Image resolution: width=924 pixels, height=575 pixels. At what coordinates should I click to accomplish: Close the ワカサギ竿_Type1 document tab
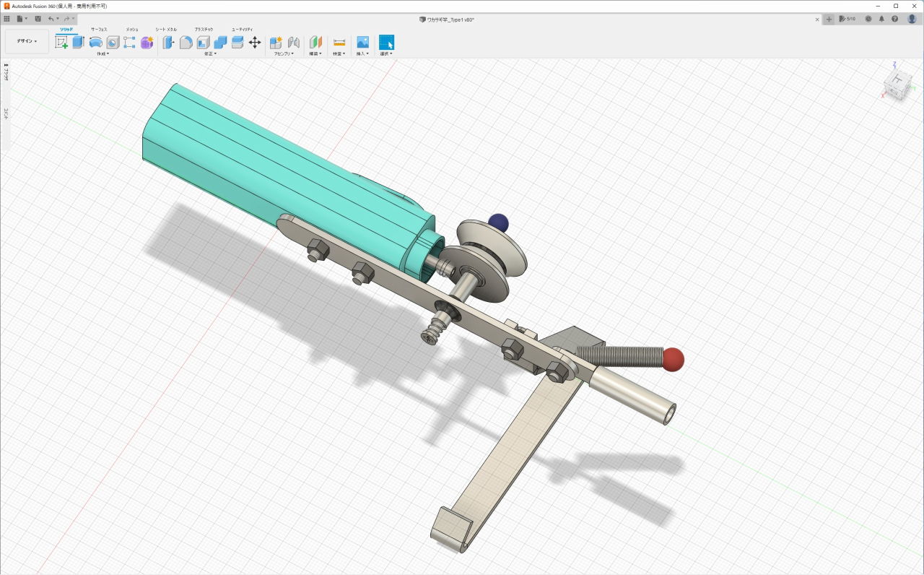(x=817, y=19)
